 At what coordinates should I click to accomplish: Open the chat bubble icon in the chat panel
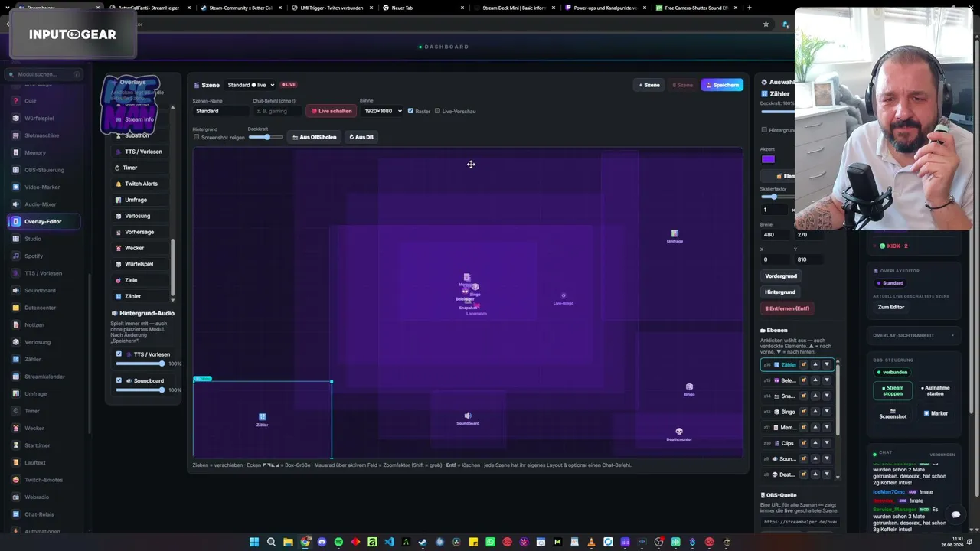955,514
